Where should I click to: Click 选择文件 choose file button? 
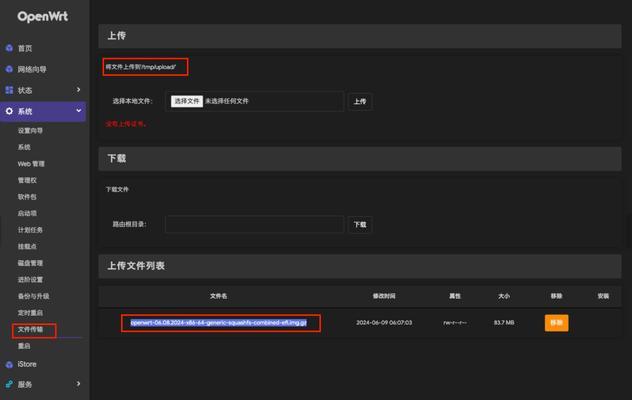187,101
